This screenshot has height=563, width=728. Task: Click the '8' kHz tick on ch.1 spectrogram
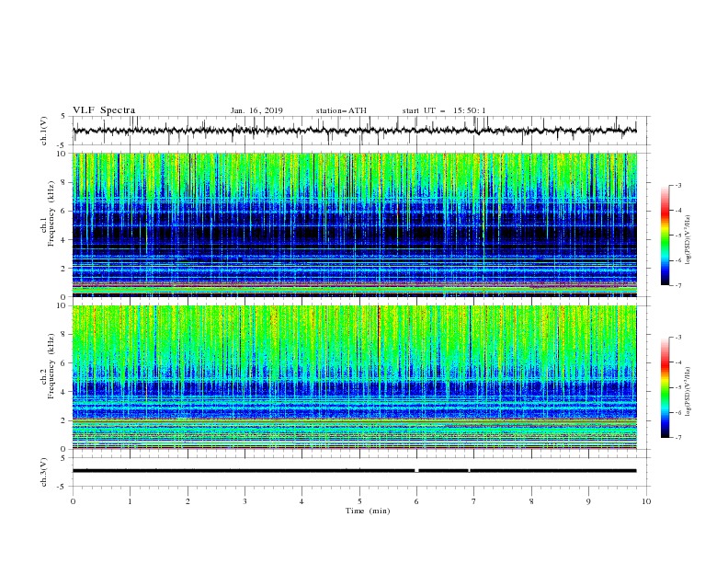coord(64,182)
